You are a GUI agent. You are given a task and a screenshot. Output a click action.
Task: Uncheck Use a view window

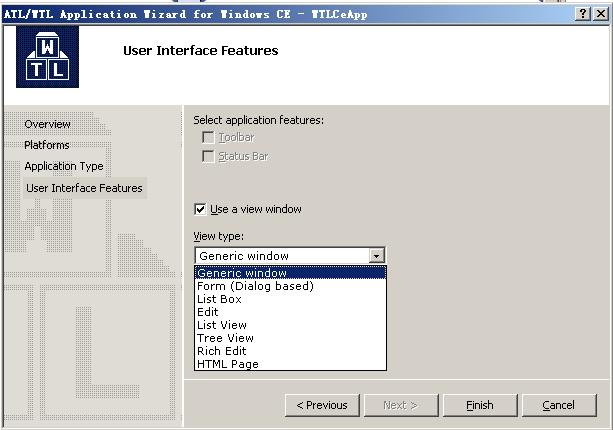(200, 209)
